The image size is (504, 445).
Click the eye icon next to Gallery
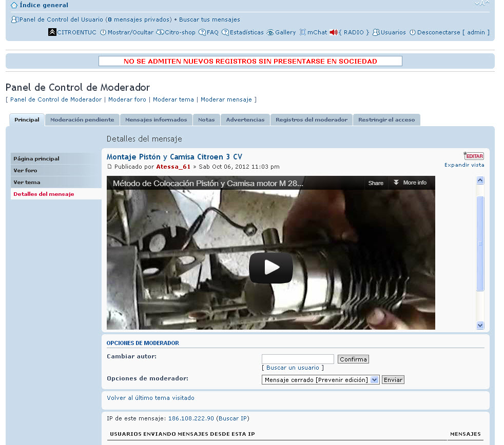click(x=270, y=32)
